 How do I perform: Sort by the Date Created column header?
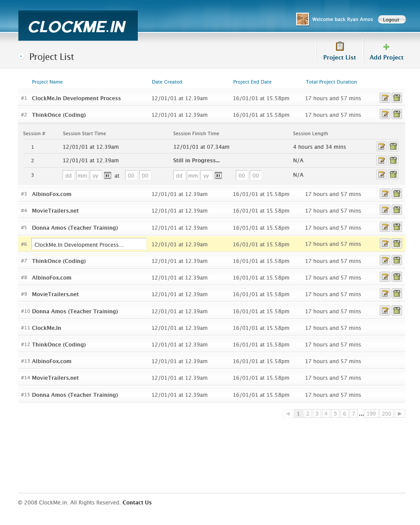167,82
